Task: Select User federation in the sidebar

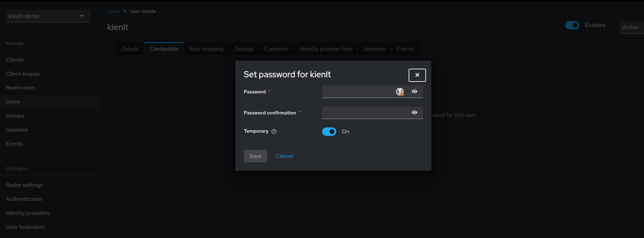Action: coord(25,227)
